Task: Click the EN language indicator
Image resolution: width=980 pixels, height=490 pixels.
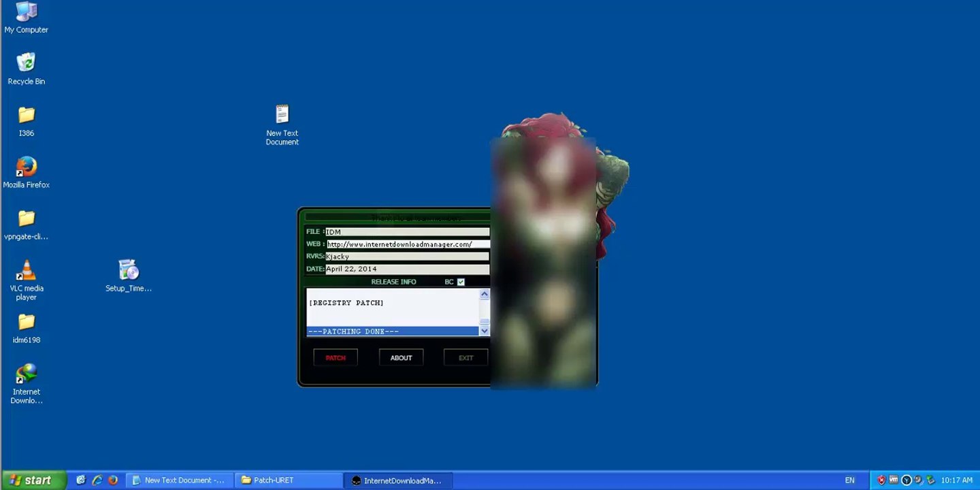Action: click(849, 480)
